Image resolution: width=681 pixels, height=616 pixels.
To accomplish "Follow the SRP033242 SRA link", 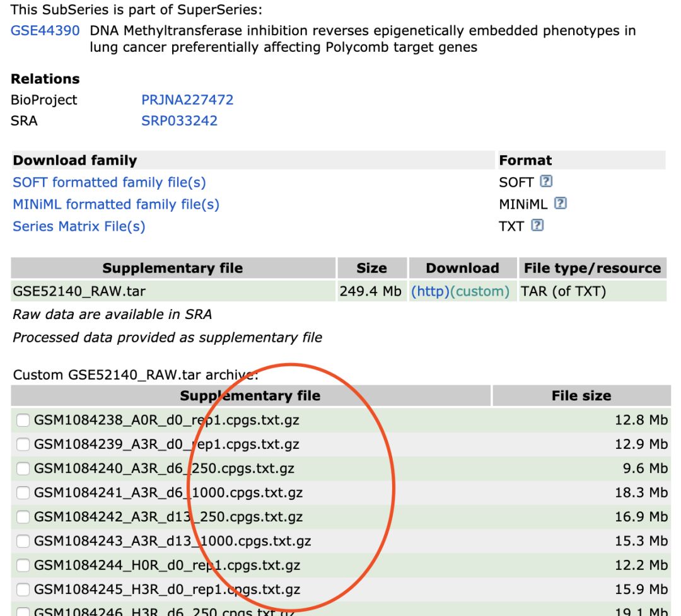I will (179, 121).
